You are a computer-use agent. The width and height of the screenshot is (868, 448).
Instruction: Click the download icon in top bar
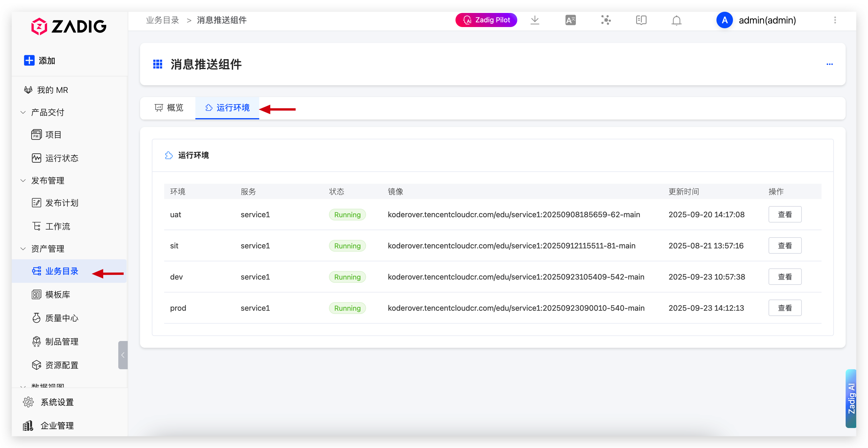(535, 20)
